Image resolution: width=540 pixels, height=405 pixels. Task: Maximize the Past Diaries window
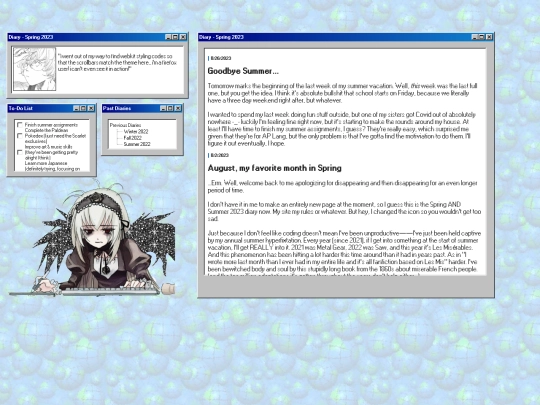170,108
